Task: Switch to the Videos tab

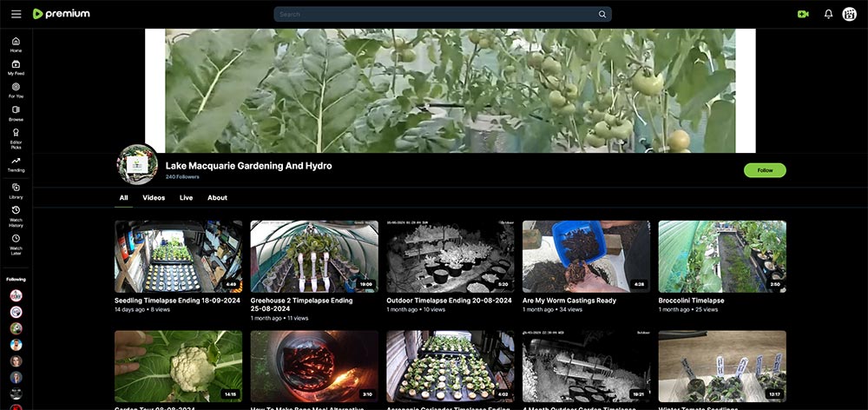Action: point(154,198)
